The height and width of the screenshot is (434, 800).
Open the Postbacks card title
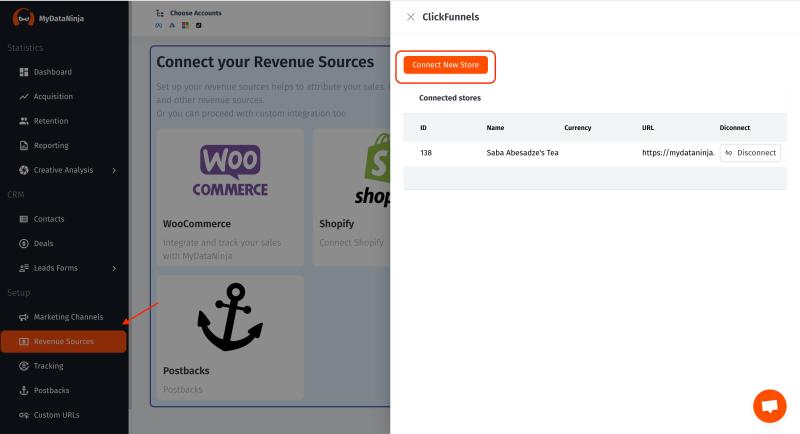point(186,370)
